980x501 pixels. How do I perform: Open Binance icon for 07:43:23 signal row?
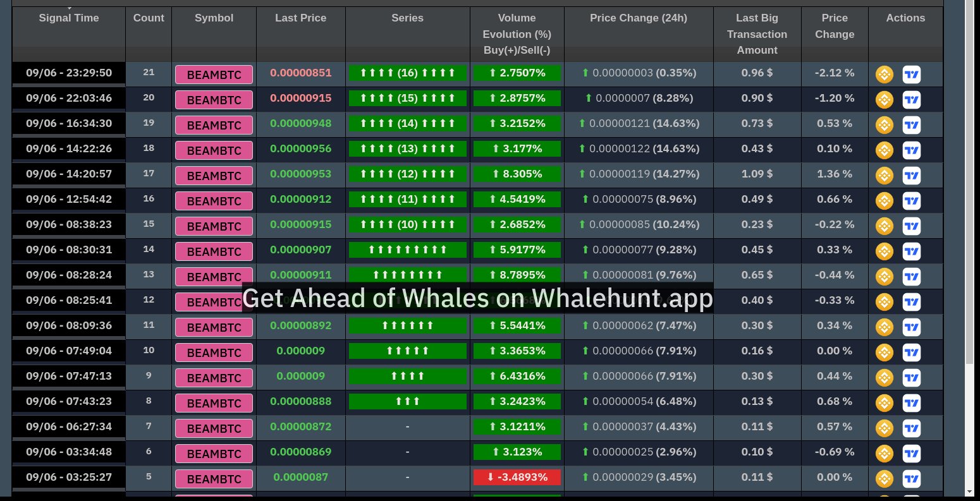[884, 403]
